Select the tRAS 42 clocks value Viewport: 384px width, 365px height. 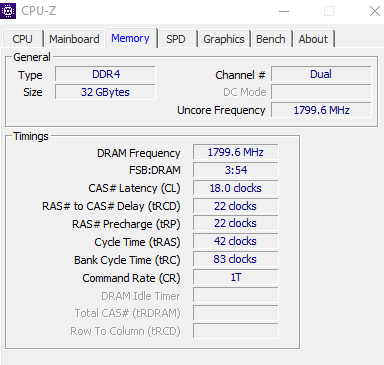235,241
